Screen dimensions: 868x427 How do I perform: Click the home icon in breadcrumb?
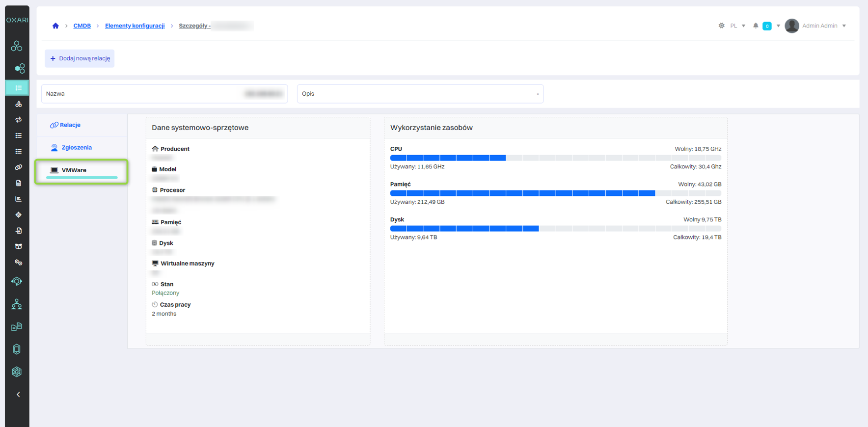pyautogui.click(x=55, y=26)
